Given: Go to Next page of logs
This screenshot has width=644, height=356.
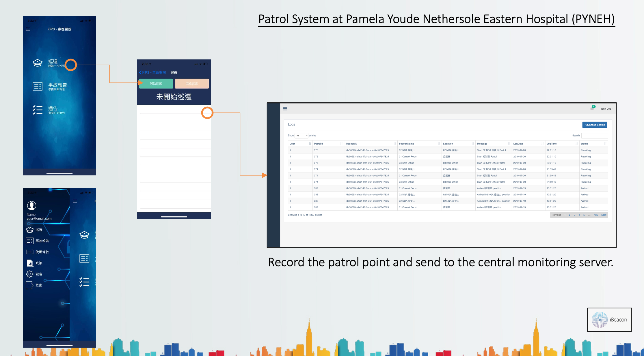Looking at the screenshot, I should pyautogui.click(x=604, y=215).
